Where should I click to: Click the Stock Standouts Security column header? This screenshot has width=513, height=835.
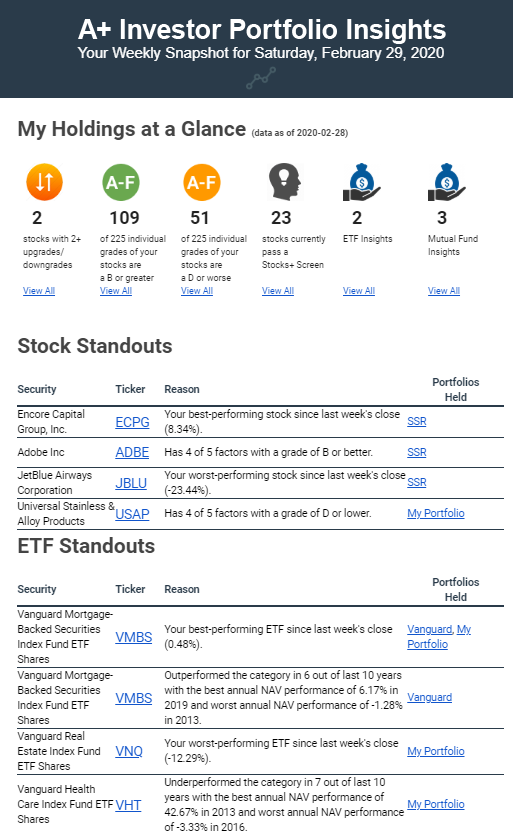37,389
